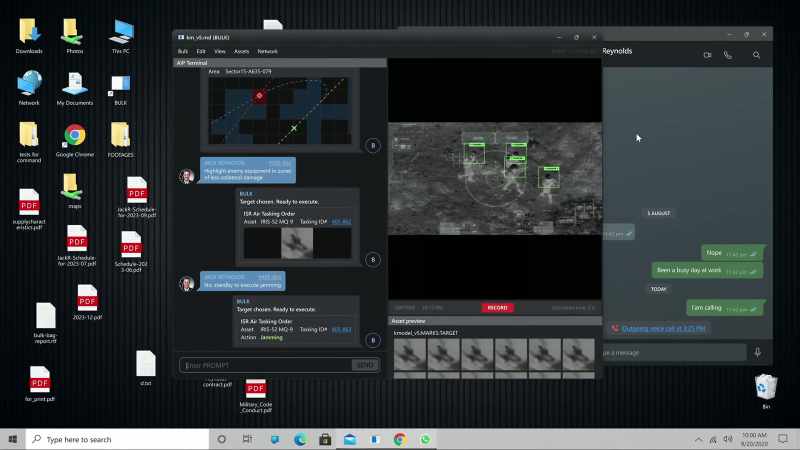Image resolution: width=800 pixels, height=450 pixels.
Task: Search within the Reynolds chat
Action: 756,55
